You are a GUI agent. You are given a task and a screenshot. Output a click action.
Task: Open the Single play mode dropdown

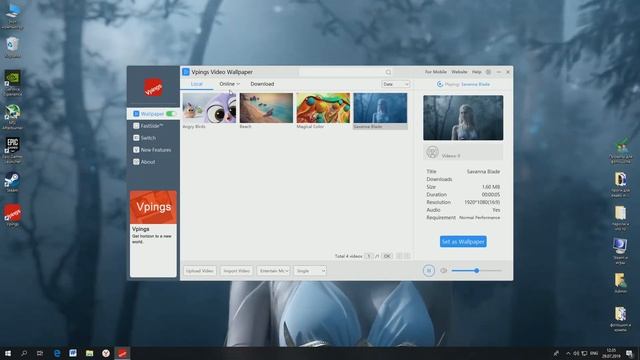(310, 271)
